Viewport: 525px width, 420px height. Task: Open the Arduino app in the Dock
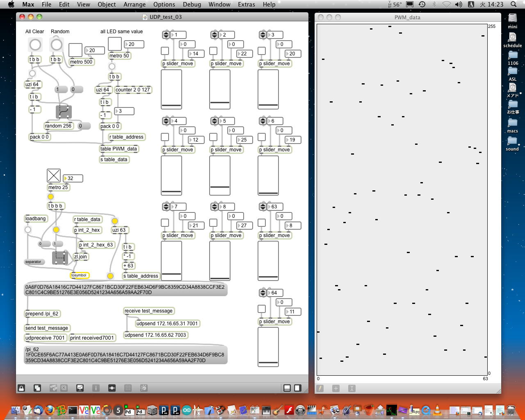[187, 410]
